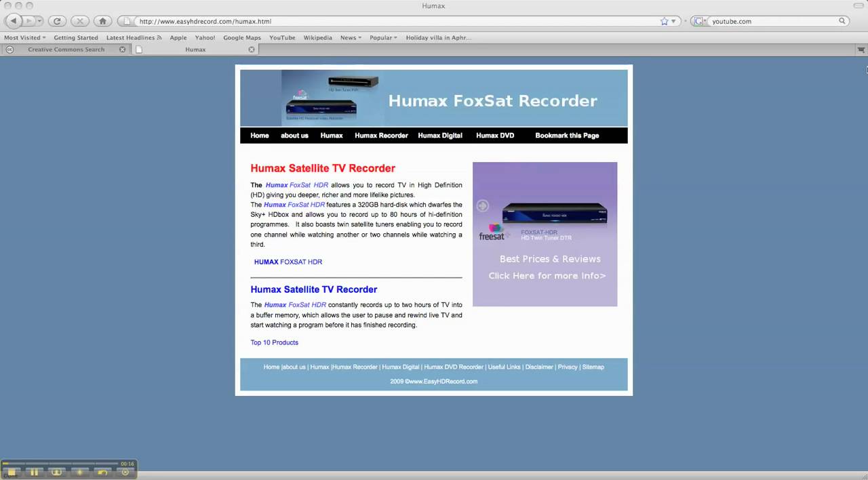Open the Apple bookmark
Screen dimensions: 868x480
tap(178, 38)
